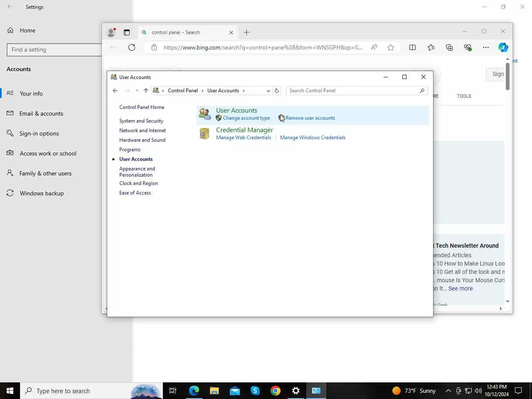Open Browser essentials heart icon in Edge
The width and height of the screenshot is (532, 399).
point(468,47)
